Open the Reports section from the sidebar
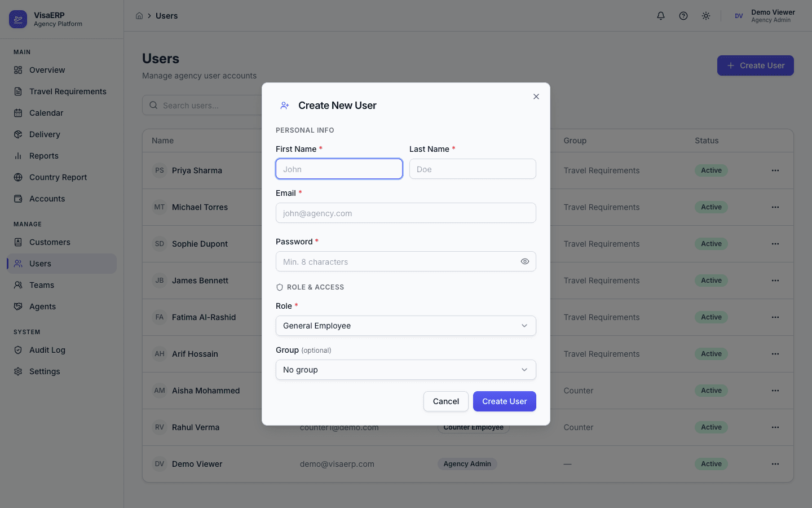Image resolution: width=812 pixels, height=508 pixels. [x=43, y=156]
